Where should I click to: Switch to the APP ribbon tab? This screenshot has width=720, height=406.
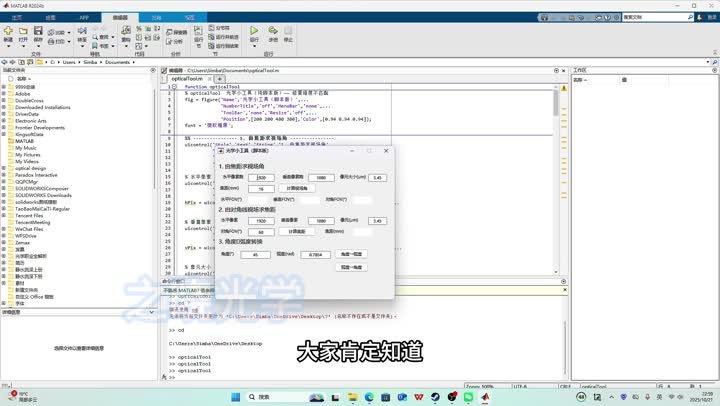click(84, 17)
